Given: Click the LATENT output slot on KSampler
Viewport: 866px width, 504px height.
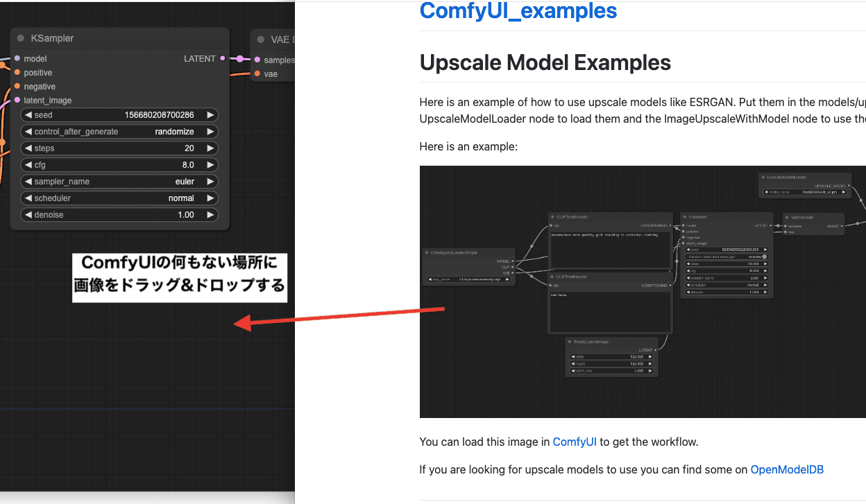Looking at the screenshot, I should [x=222, y=59].
